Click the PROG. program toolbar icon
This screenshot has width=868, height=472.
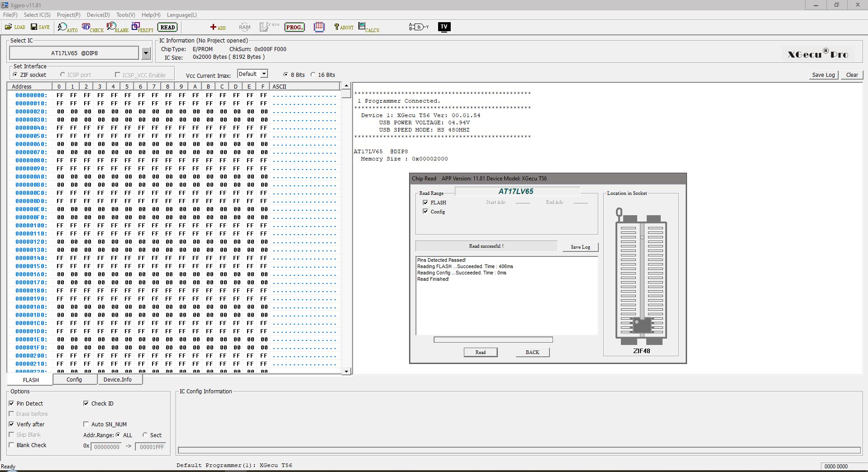pos(294,27)
